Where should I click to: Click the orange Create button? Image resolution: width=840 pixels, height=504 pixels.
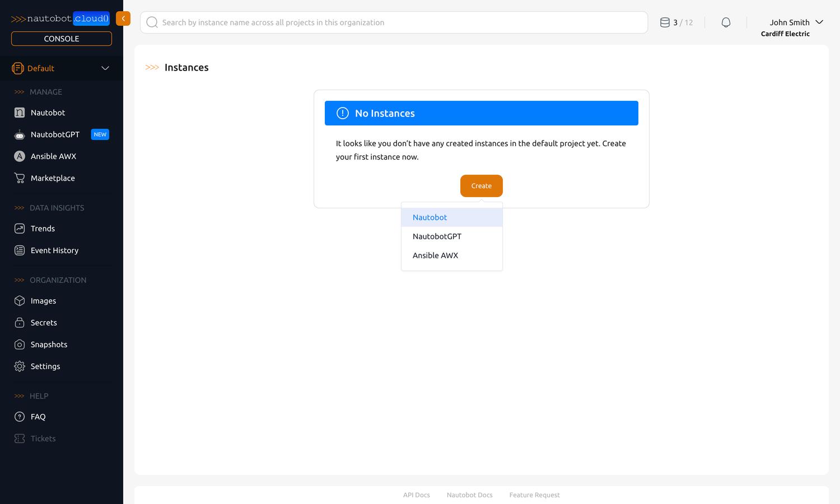tap(481, 185)
